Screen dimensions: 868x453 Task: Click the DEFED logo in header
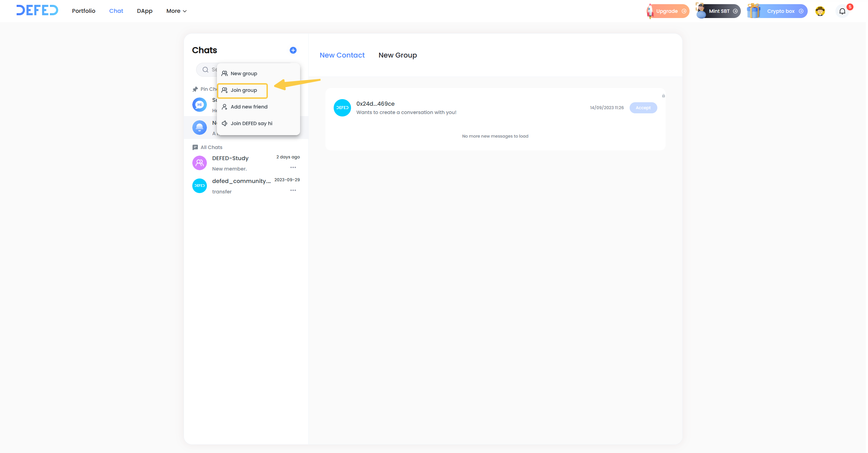click(x=37, y=10)
